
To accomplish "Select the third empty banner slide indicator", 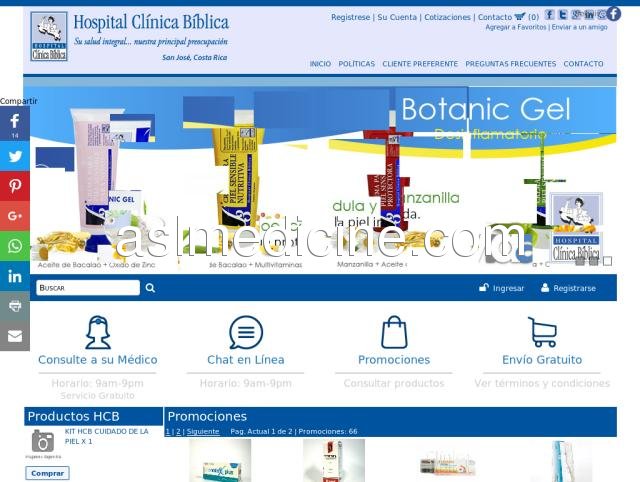I will click(x=607, y=261).
